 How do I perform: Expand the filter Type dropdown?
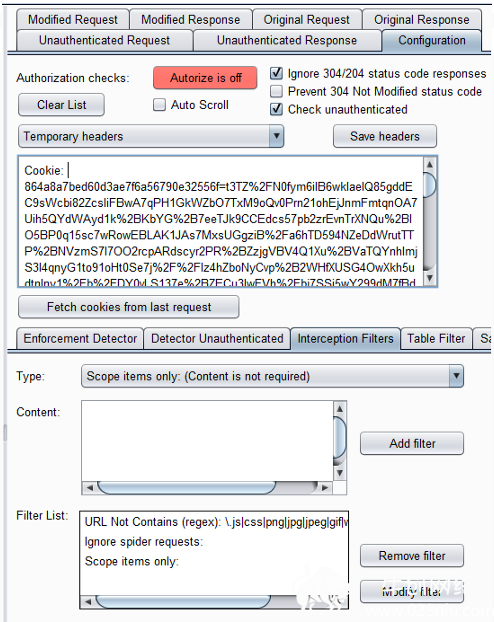coord(272,376)
